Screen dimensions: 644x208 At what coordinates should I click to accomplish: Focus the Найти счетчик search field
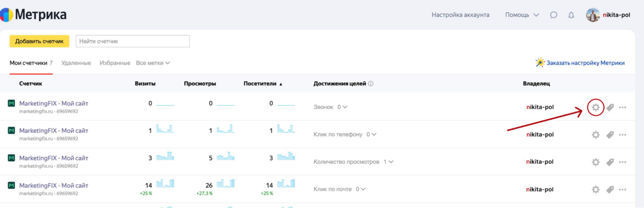coord(133,41)
